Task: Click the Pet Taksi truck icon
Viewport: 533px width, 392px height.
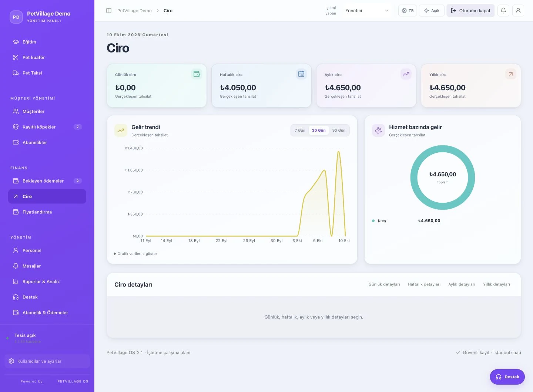Action: point(16,73)
